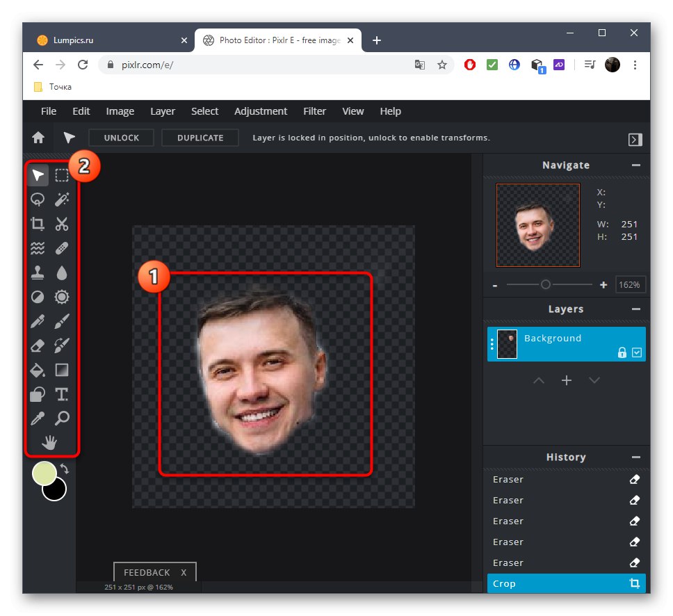Open the Точка bookmark folder
The height and width of the screenshot is (616, 673).
53,87
